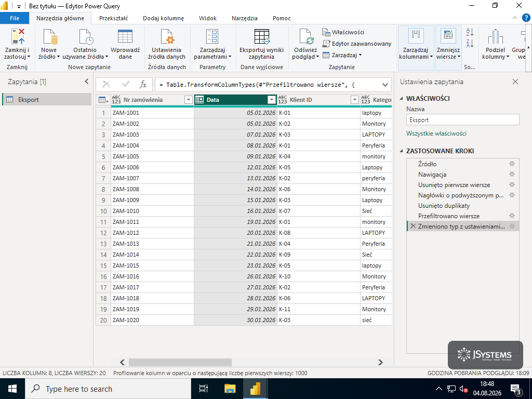
Task: Open gear for Przefiltrowano wiersze step
Action: [x=512, y=216]
